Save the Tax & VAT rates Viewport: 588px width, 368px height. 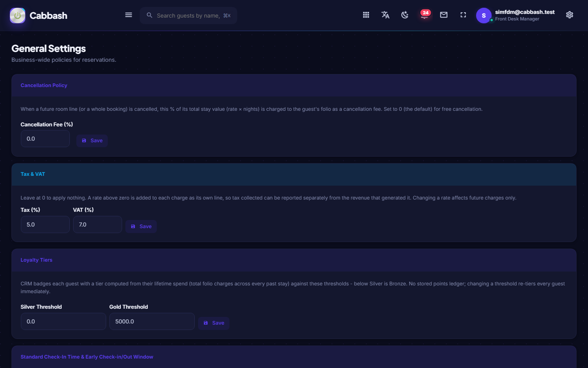point(141,227)
